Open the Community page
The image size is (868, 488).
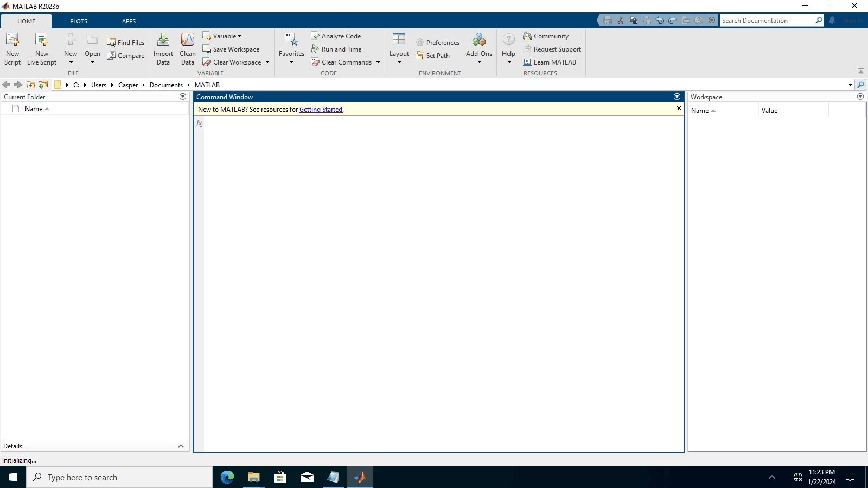point(546,36)
